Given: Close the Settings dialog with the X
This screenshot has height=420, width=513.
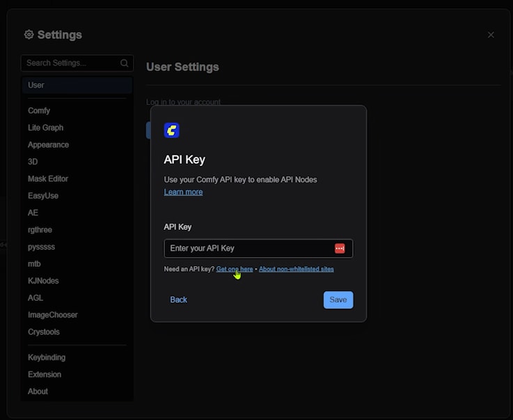Looking at the screenshot, I should [x=491, y=35].
